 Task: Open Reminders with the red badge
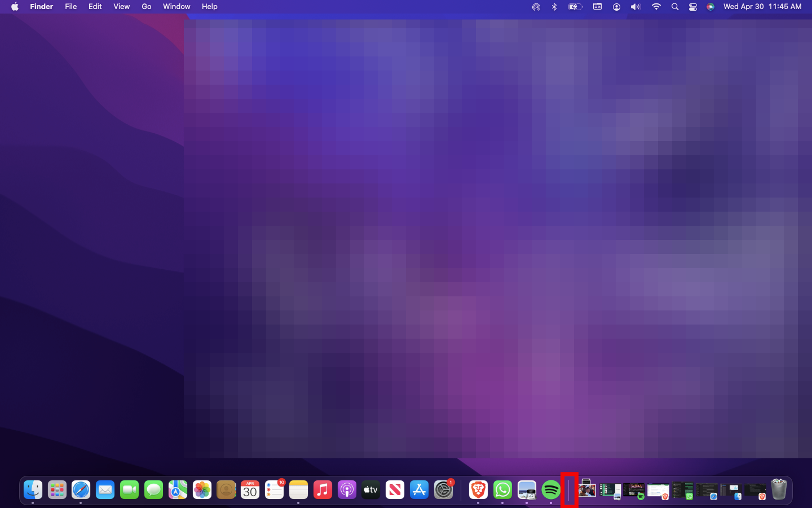point(275,489)
